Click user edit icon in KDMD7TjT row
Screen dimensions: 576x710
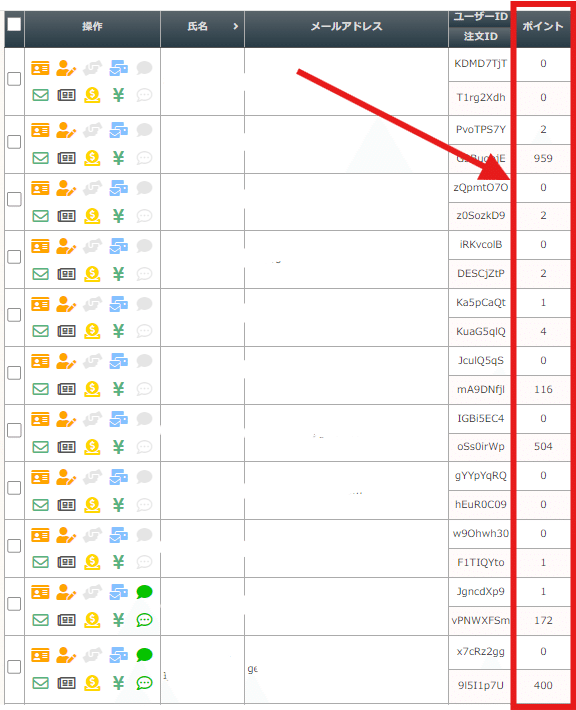(66, 68)
